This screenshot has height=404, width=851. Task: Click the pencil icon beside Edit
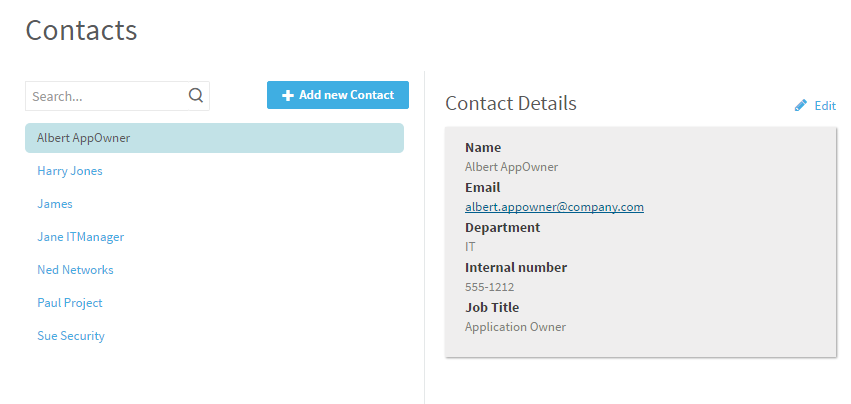click(x=801, y=105)
